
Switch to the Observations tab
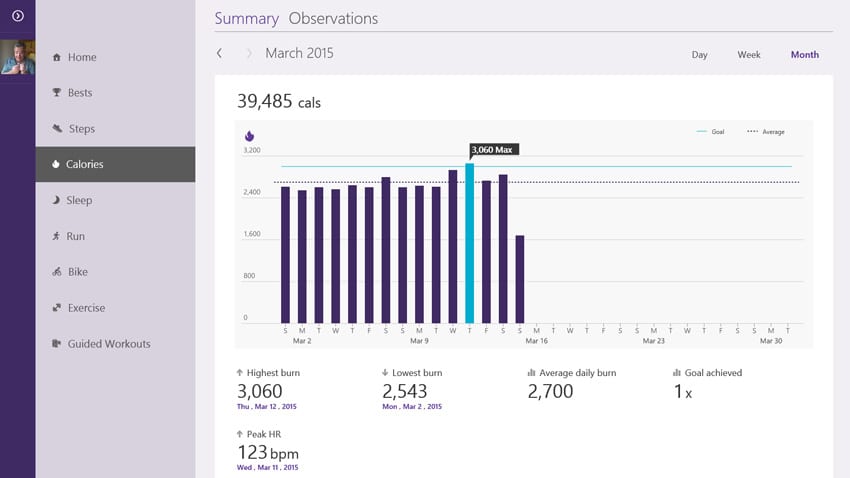click(333, 18)
